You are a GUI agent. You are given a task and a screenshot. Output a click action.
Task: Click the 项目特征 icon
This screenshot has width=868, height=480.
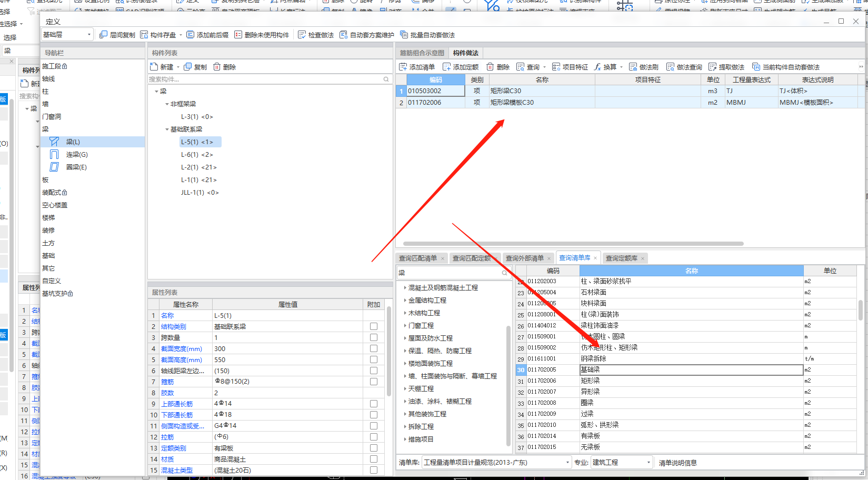(x=556, y=67)
